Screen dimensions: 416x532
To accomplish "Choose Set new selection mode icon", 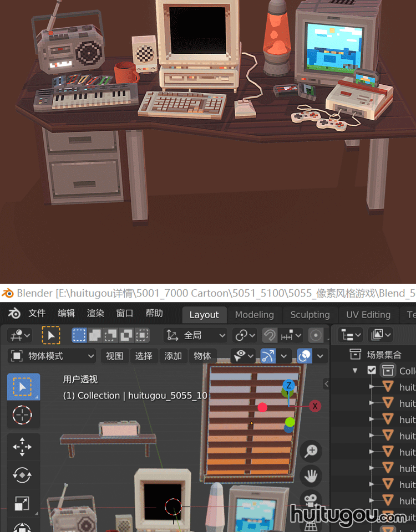I will click(79, 336).
